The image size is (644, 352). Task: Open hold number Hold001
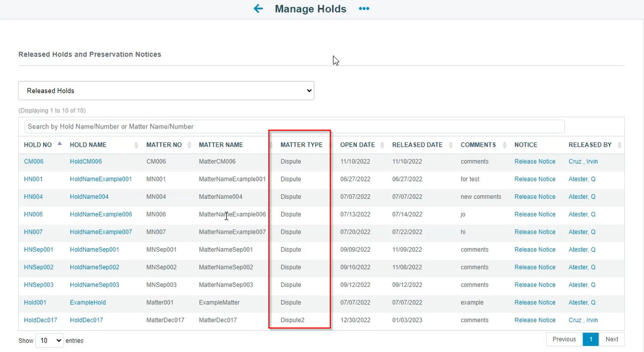[x=35, y=302]
